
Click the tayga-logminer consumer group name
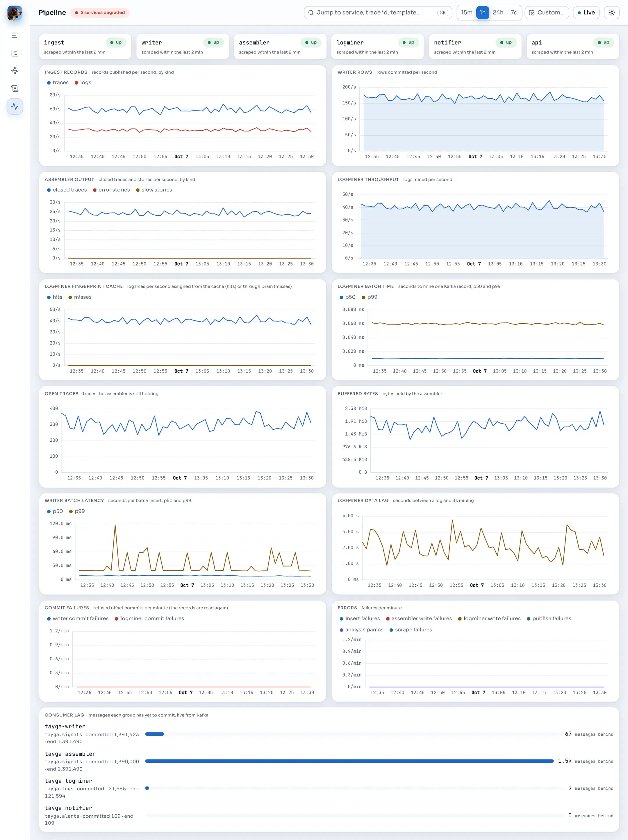pos(68,781)
